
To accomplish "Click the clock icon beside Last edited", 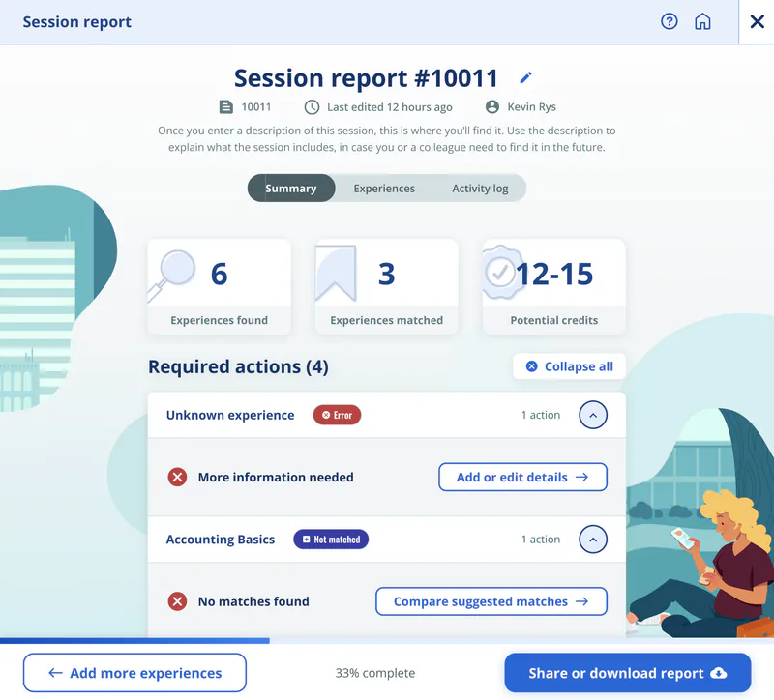I will pyautogui.click(x=312, y=107).
